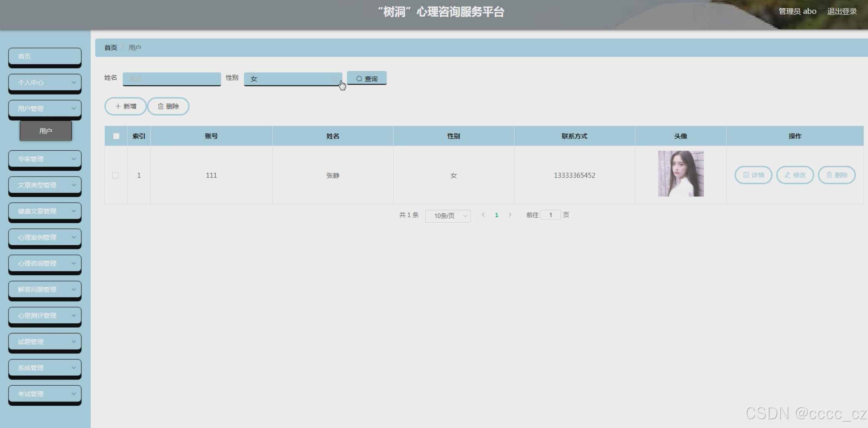This screenshot has height=428, width=868.
Task: Click row 删除 trash button
Action: pos(836,175)
